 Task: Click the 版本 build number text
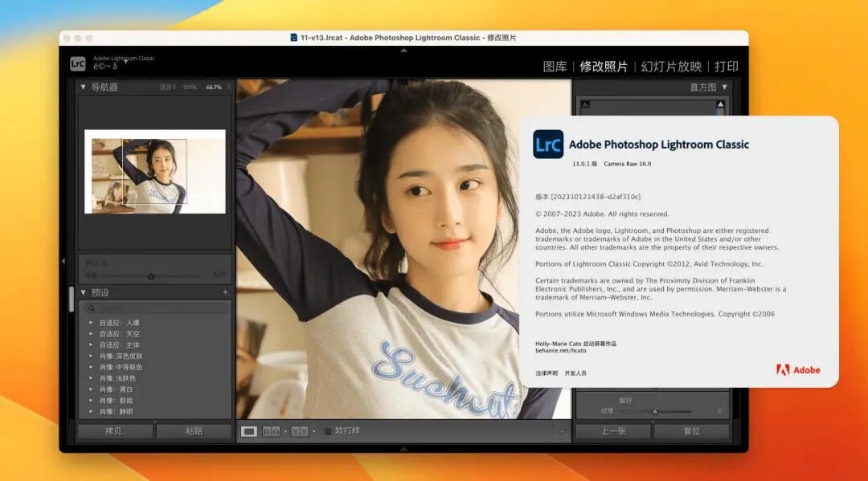coord(588,197)
